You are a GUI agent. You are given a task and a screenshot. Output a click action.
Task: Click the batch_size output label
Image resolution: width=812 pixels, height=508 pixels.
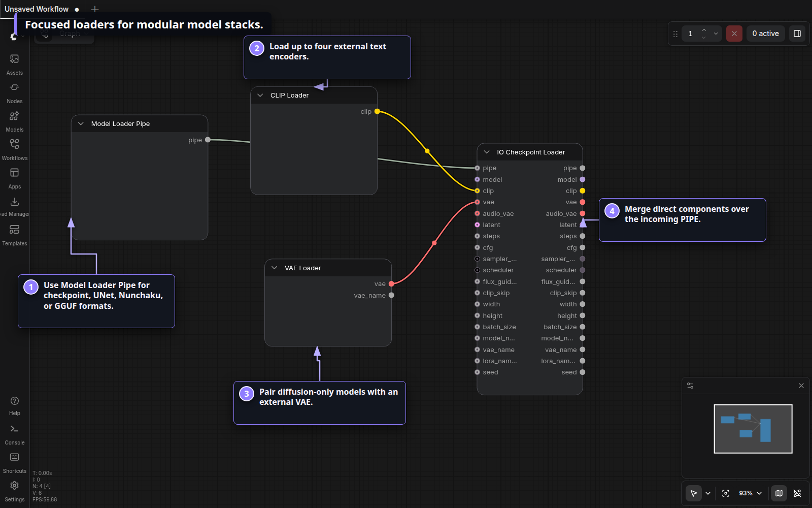[x=560, y=327]
